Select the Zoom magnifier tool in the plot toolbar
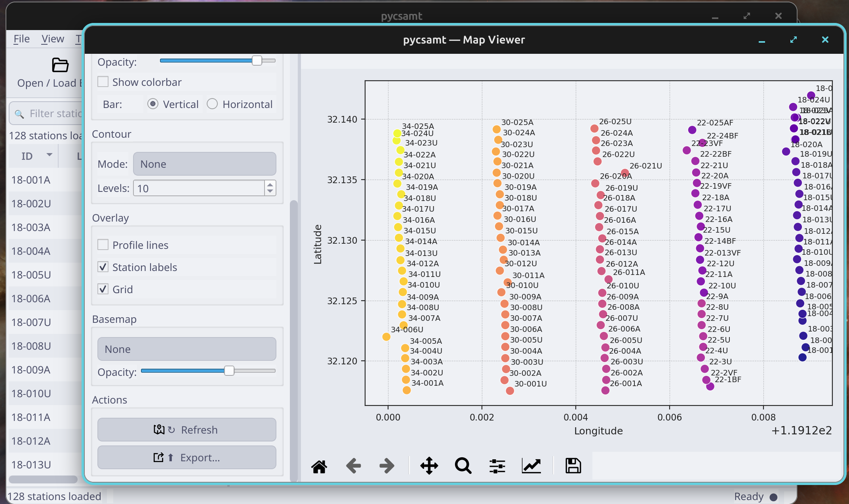Screen dimensions: 849x504 463,466
